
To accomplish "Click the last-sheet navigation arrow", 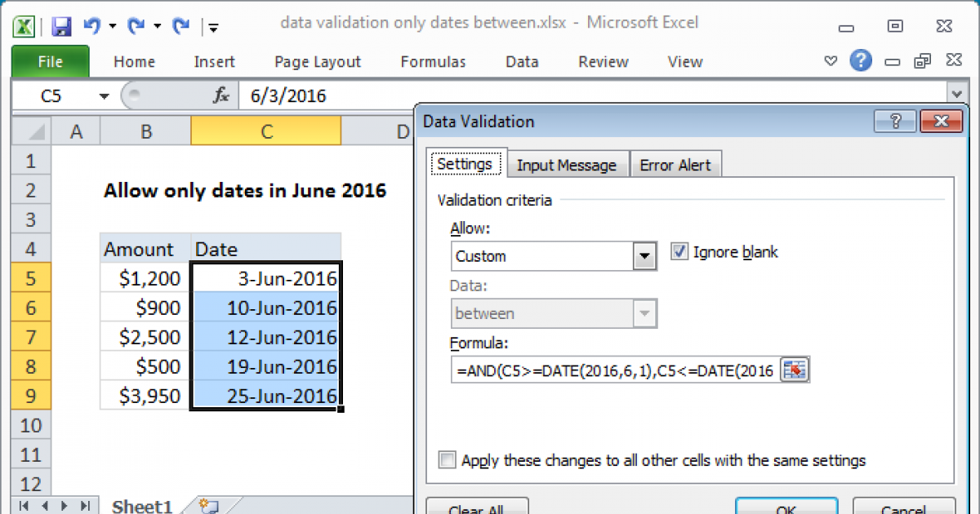I will pos(87,507).
